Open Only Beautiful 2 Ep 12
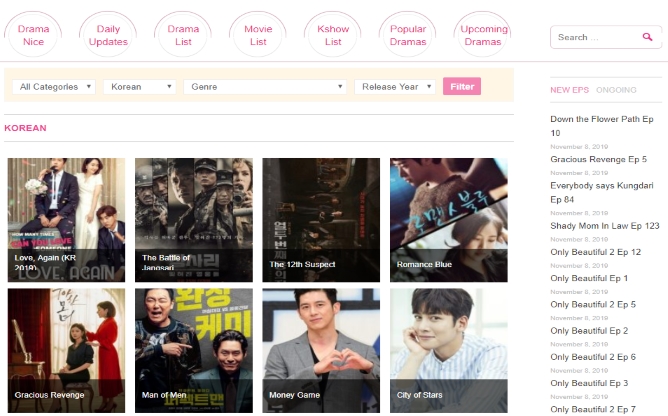 coord(596,252)
